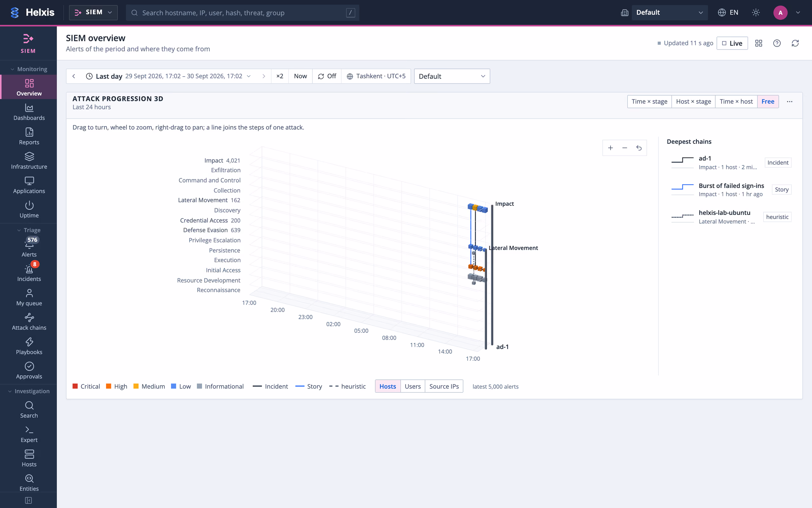Open Playbooks in the sidebar
812x508 pixels.
coord(29,346)
